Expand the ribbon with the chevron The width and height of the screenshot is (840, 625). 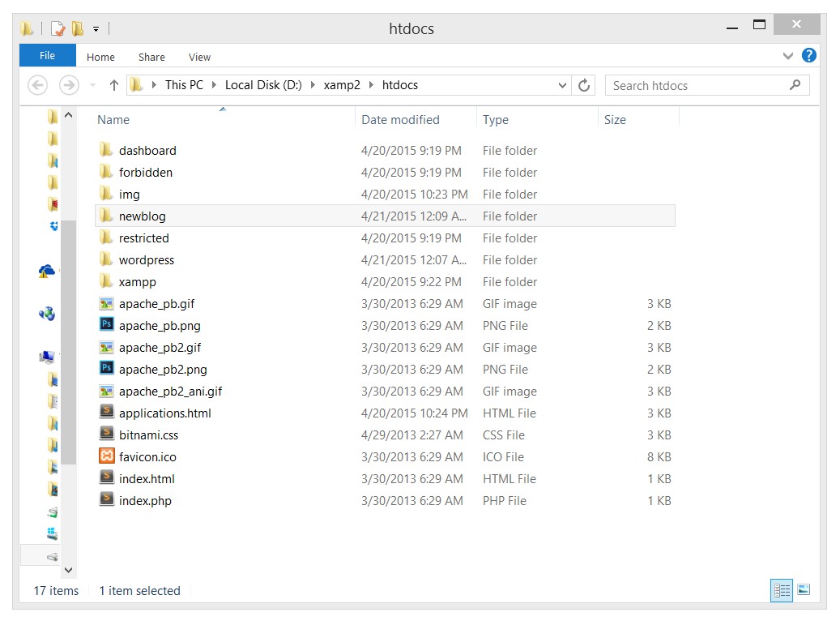[x=787, y=56]
